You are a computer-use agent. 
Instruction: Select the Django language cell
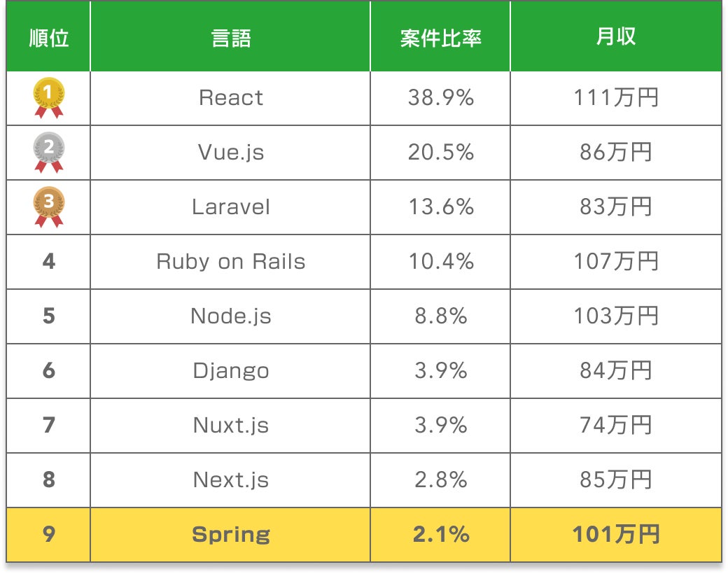click(x=230, y=370)
